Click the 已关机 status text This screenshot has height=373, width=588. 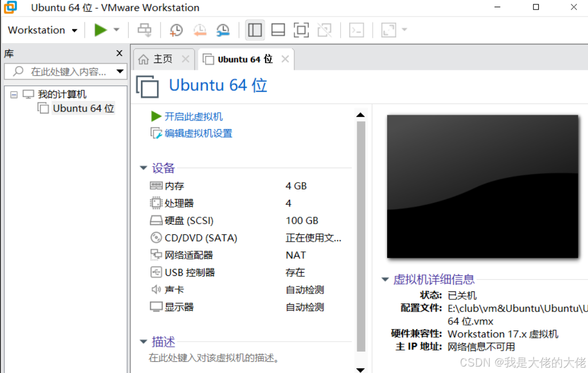pyautogui.click(x=462, y=296)
